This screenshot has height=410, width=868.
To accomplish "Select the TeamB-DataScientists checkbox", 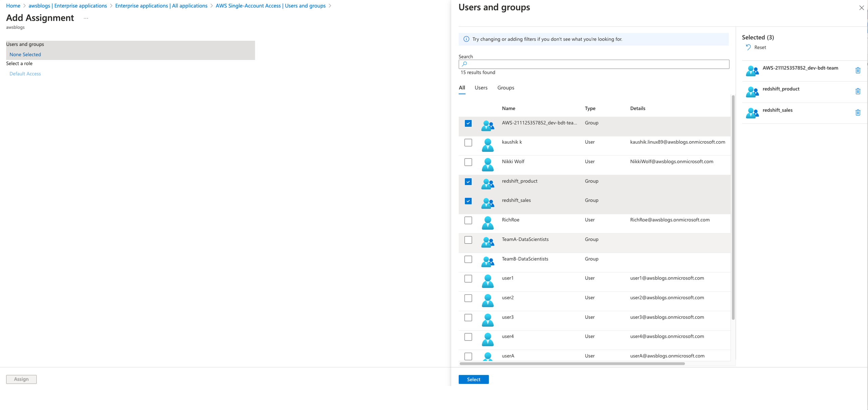I will tap(468, 259).
